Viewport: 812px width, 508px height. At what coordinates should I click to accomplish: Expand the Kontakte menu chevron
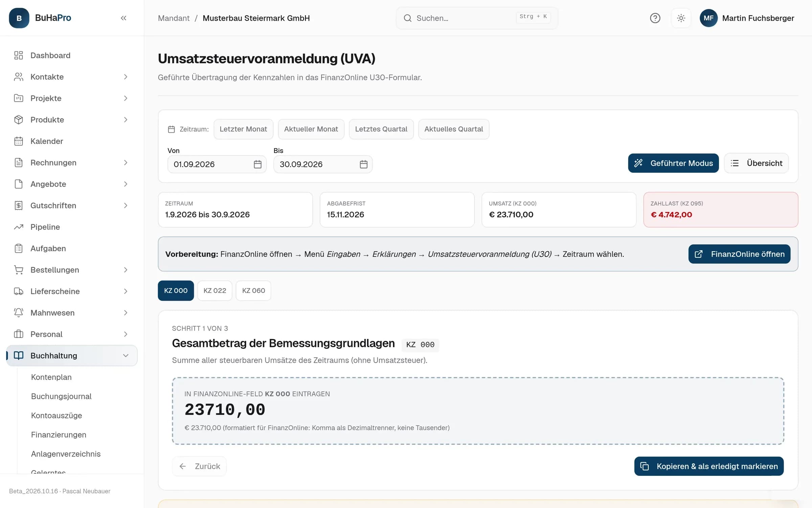[126, 77]
